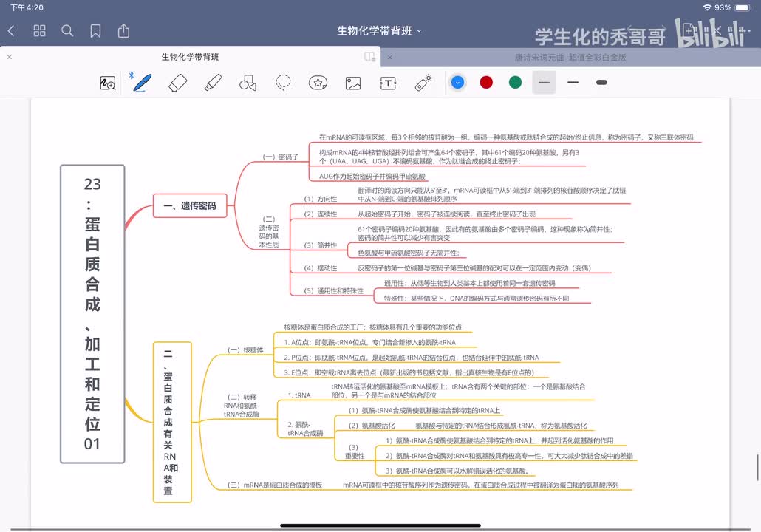Select the Shapes tool
The height and width of the screenshot is (532, 761).
point(248,83)
